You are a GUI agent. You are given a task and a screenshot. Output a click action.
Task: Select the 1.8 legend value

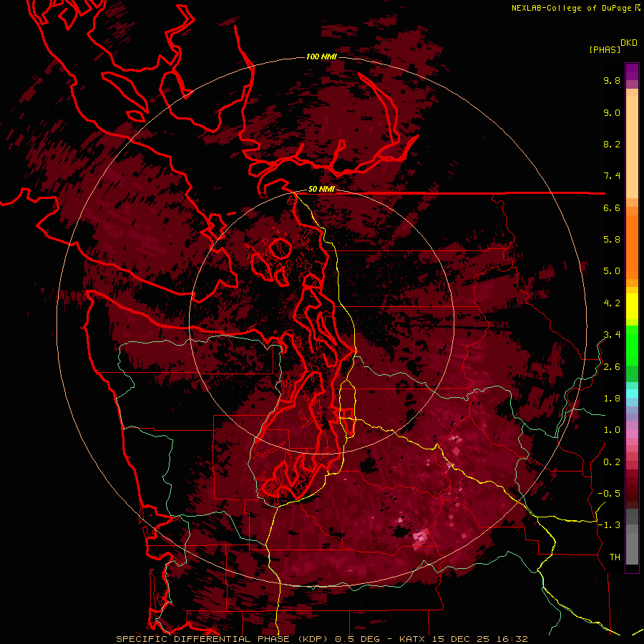point(612,399)
